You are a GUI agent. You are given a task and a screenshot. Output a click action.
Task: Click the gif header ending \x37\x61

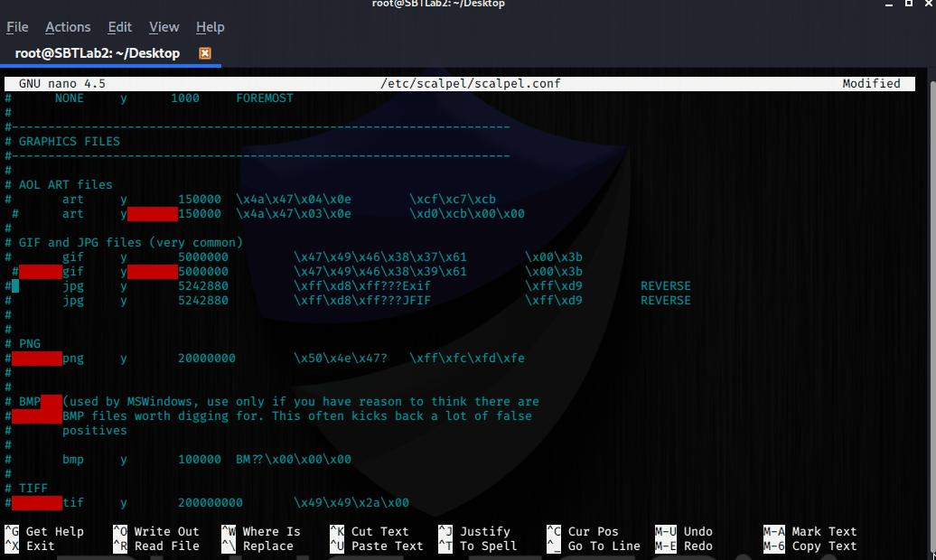[x=380, y=257]
